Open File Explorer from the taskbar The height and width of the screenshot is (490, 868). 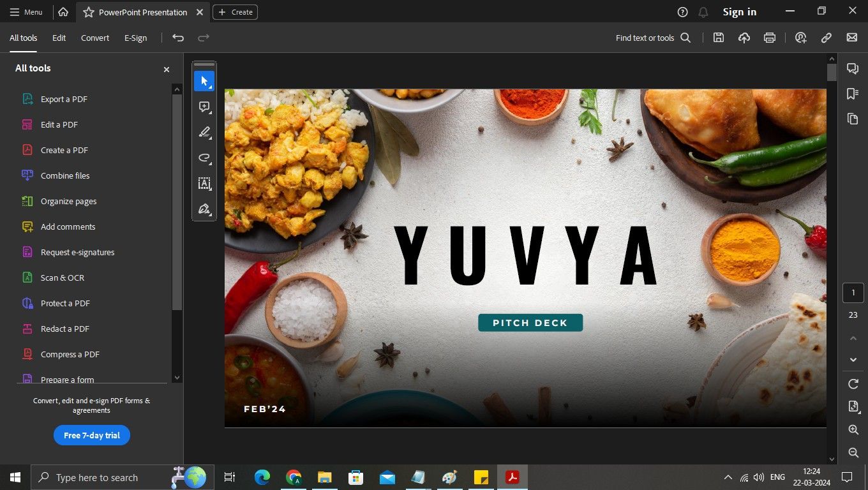[x=325, y=477]
